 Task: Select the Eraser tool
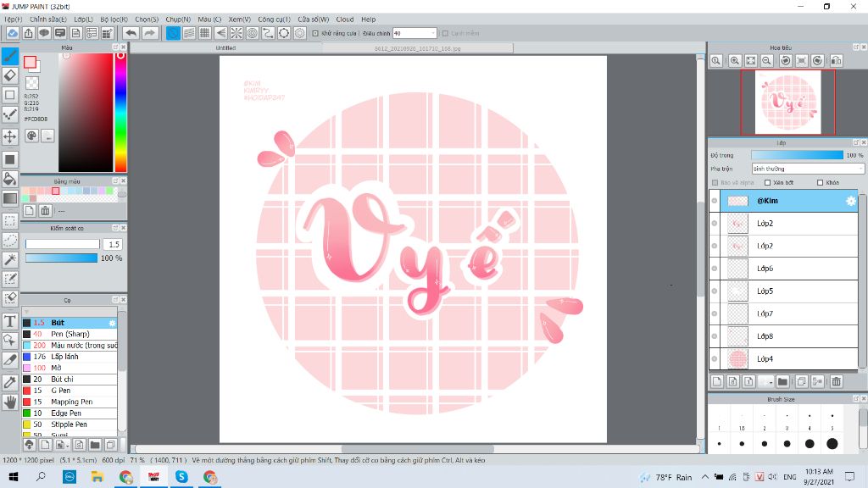(10, 75)
